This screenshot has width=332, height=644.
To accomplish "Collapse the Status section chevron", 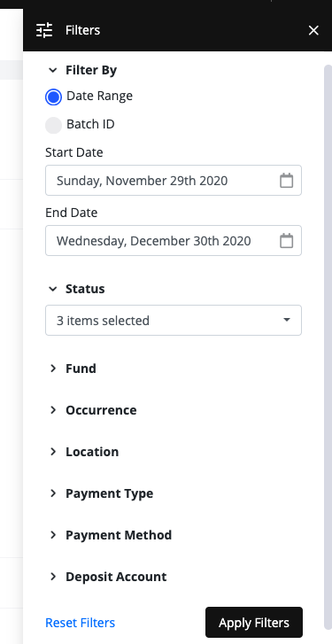I will [x=52, y=289].
